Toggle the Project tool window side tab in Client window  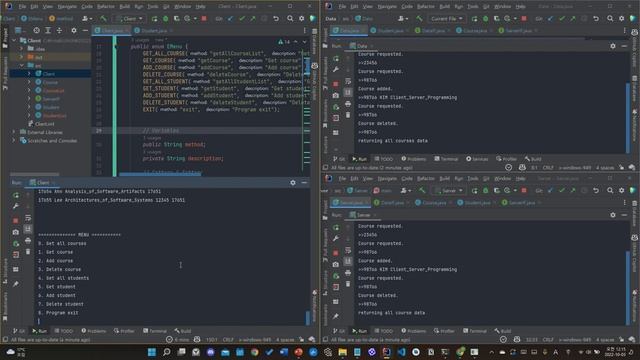(5, 39)
